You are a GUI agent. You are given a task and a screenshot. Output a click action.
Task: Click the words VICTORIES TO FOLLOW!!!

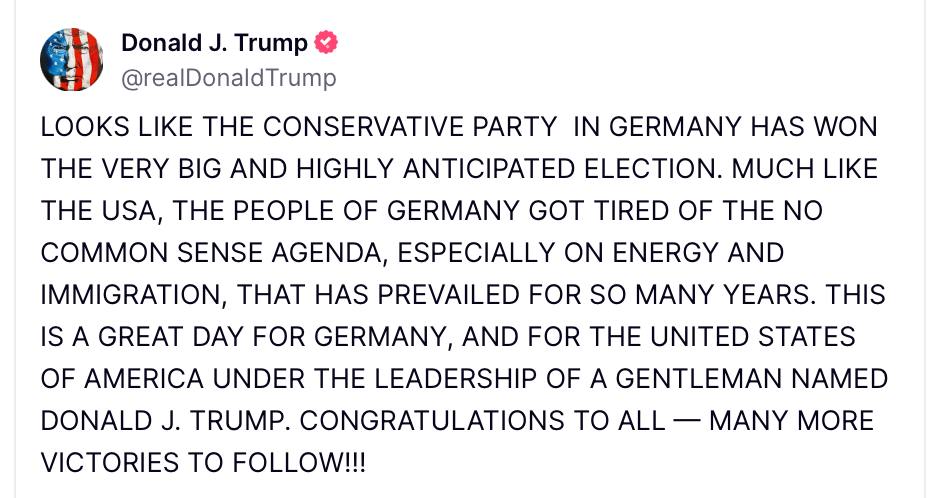coord(203,464)
